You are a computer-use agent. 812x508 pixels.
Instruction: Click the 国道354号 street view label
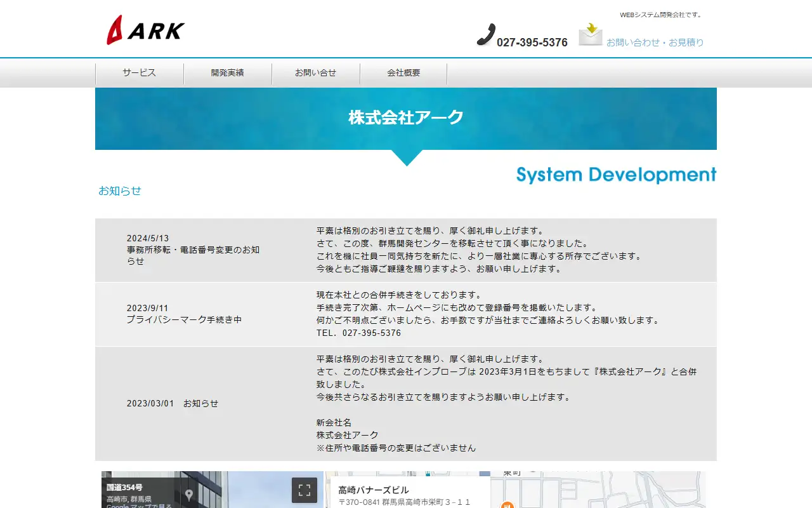(124, 488)
